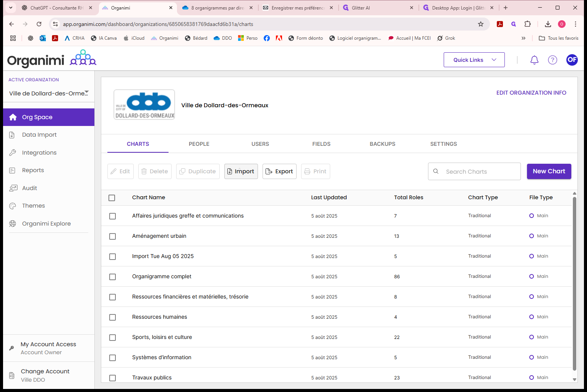This screenshot has width=587, height=392.
Task: Bookmark this page with the star icon
Action: 481,24
